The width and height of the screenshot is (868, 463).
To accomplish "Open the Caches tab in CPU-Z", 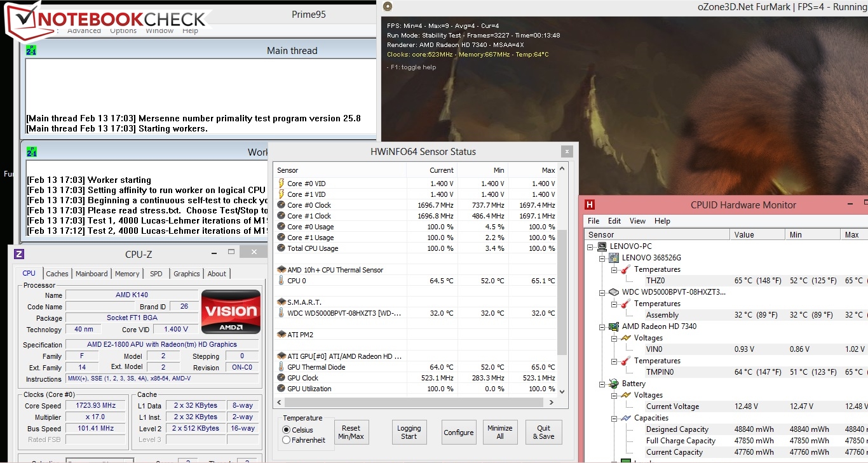I will (x=57, y=274).
